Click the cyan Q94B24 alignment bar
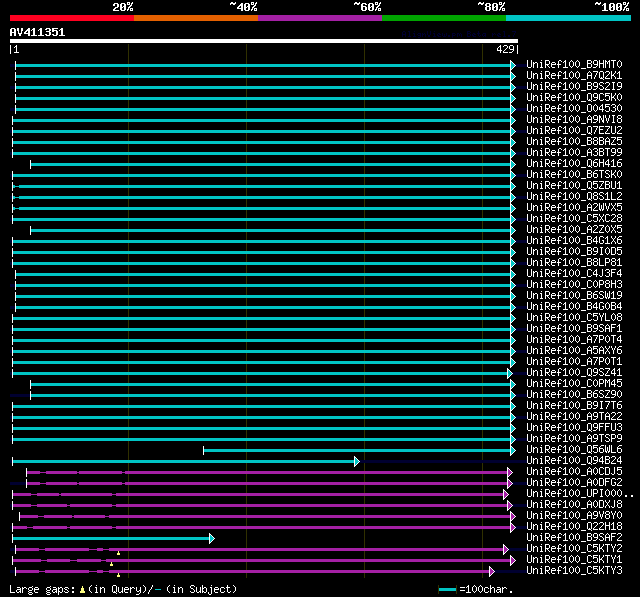 (x=183, y=462)
